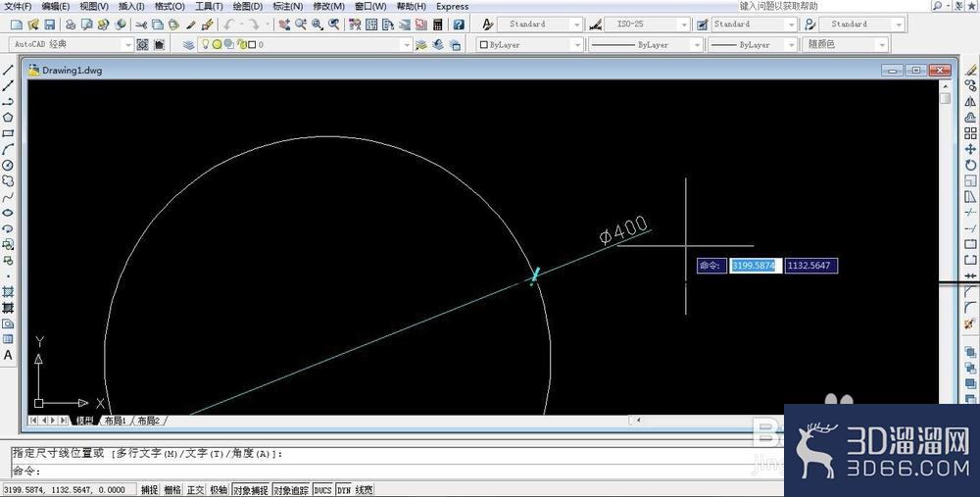The height and width of the screenshot is (497, 980).
Task: Click the 3199.5874 dynamic input field
Action: tap(755, 266)
